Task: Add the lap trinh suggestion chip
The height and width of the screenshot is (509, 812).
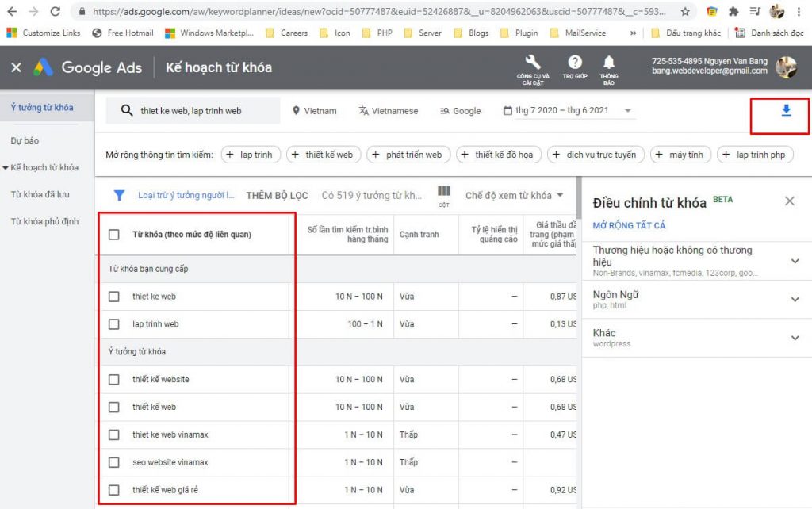Action: pyautogui.click(x=251, y=155)
